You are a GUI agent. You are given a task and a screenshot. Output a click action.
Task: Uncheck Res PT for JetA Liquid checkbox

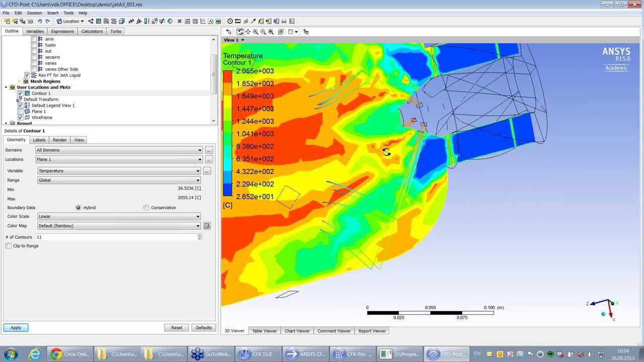point(27,75)
